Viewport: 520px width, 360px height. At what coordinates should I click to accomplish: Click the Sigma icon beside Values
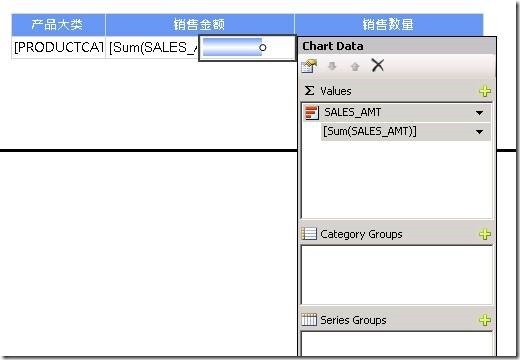pos(309,91)
